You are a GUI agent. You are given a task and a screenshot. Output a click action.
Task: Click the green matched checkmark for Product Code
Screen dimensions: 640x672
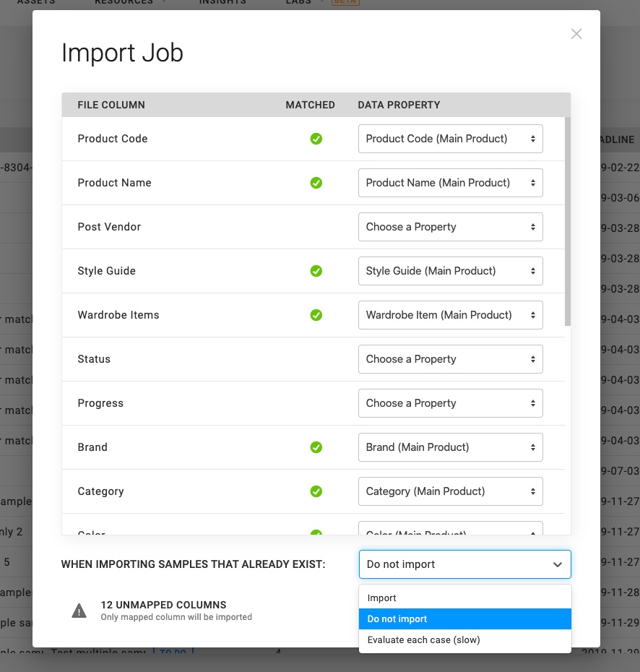[316, 139]
